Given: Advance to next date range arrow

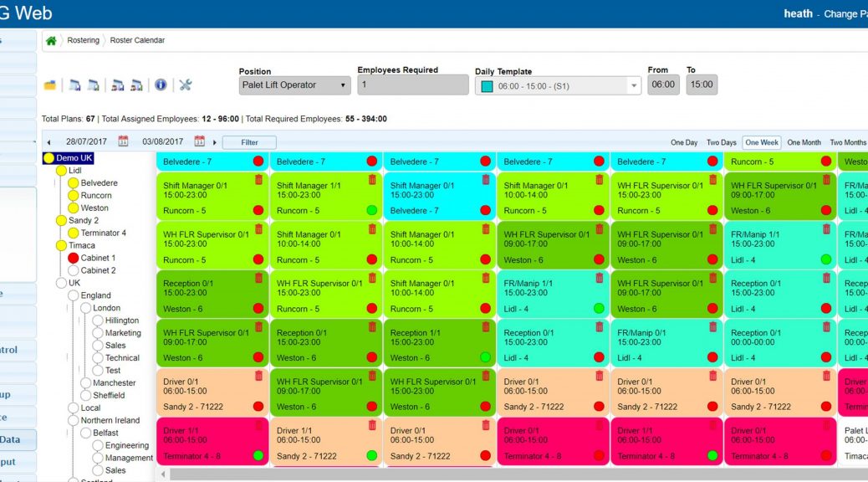Looking at the screenshot, I should (215, 142).
